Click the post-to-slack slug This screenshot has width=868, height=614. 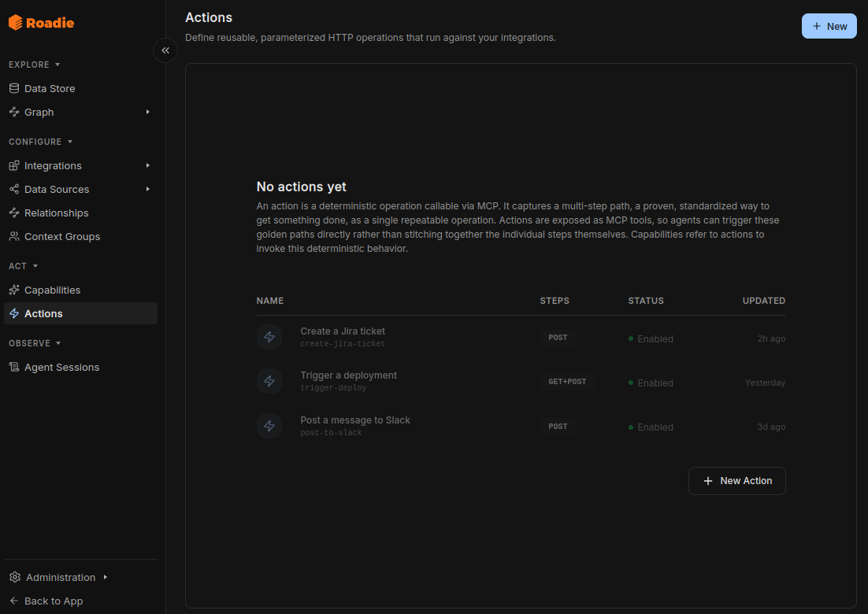point(331,433)
